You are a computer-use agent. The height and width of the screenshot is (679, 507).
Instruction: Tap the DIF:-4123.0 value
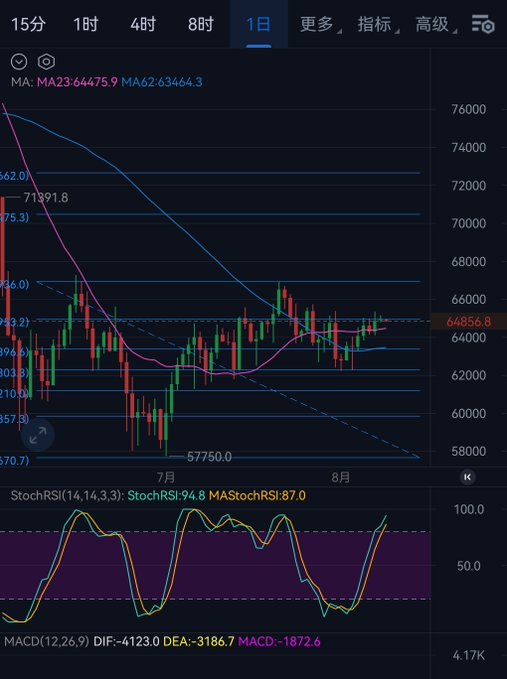[126, 641]
